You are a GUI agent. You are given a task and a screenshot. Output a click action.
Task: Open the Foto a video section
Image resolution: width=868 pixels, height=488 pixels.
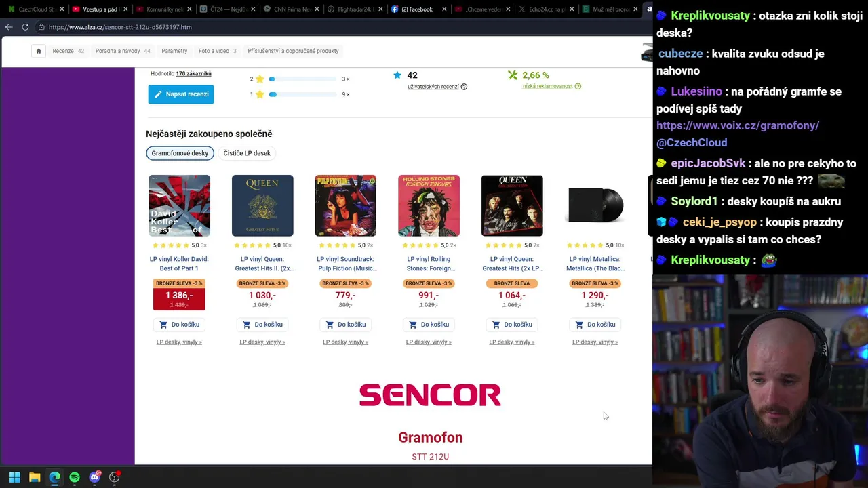218,51
